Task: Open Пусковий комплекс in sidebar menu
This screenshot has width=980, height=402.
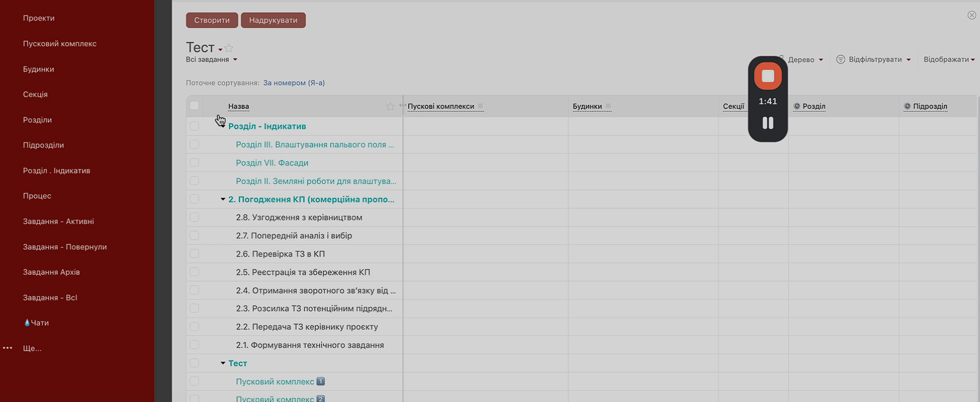Action: (x=60, y=43)
